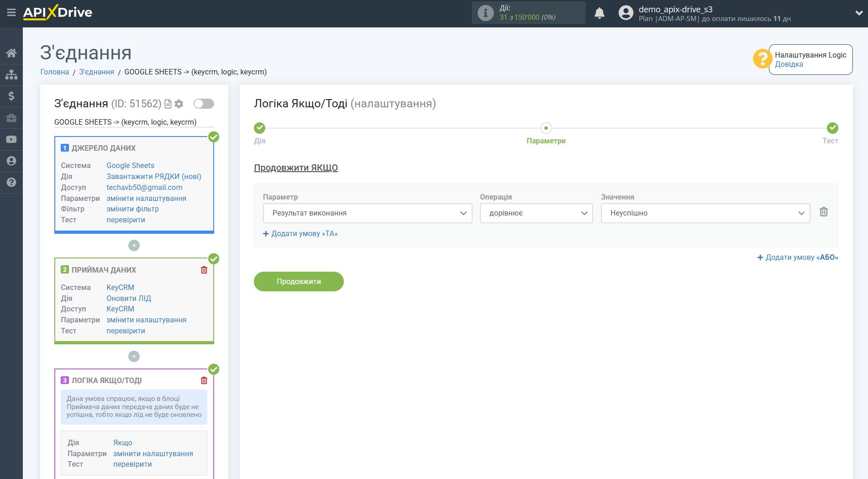The height and width of the screenshot is (479, 868).
Task: Click the ДЖЕРЕЛО ДАНИХ block title
Action: pyautogui.click(x=104, y=148)
